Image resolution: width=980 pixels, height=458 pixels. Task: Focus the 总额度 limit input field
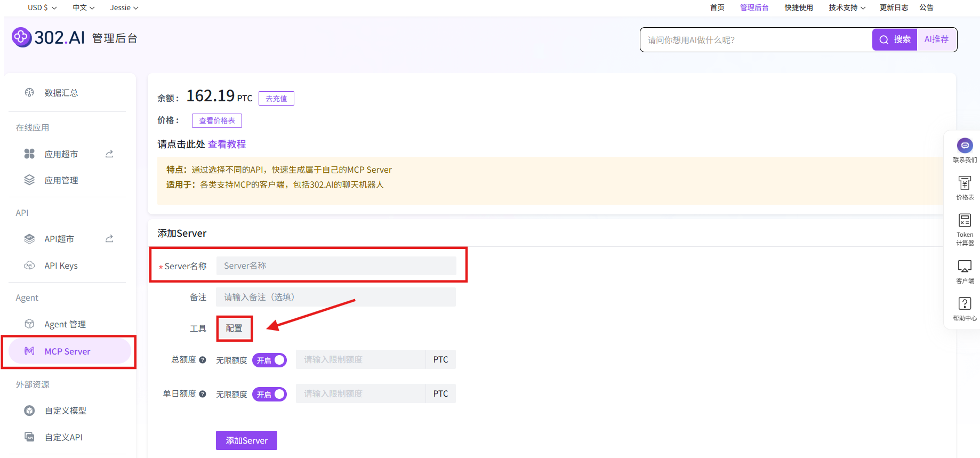click(361, 359)
